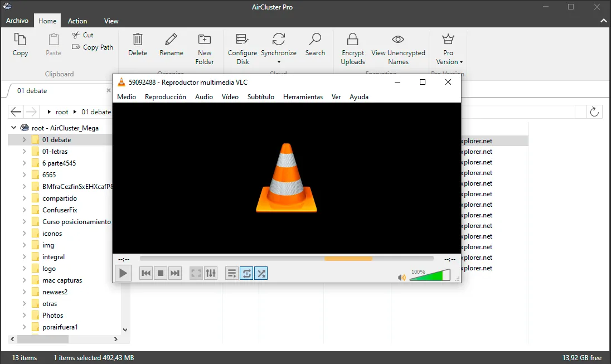611x364 pixels.
Task: Click the VLC seek bar
Action: coord(287,259)
